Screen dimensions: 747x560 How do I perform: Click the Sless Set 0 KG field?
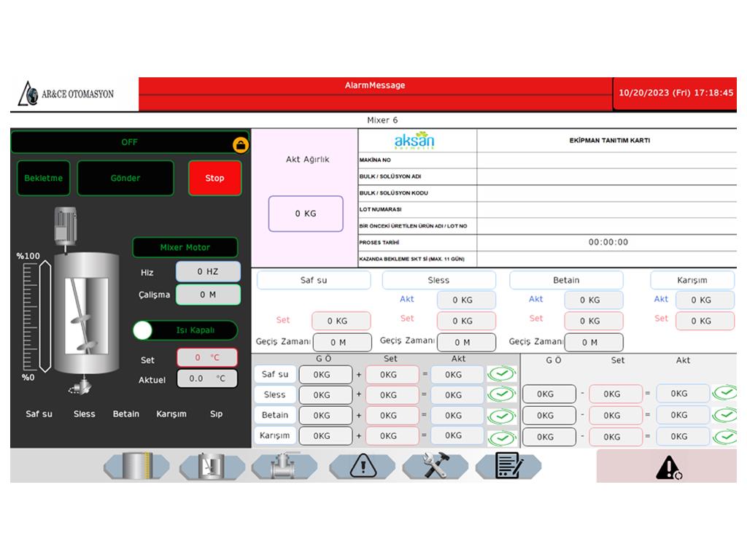click(x=466, y=321)
